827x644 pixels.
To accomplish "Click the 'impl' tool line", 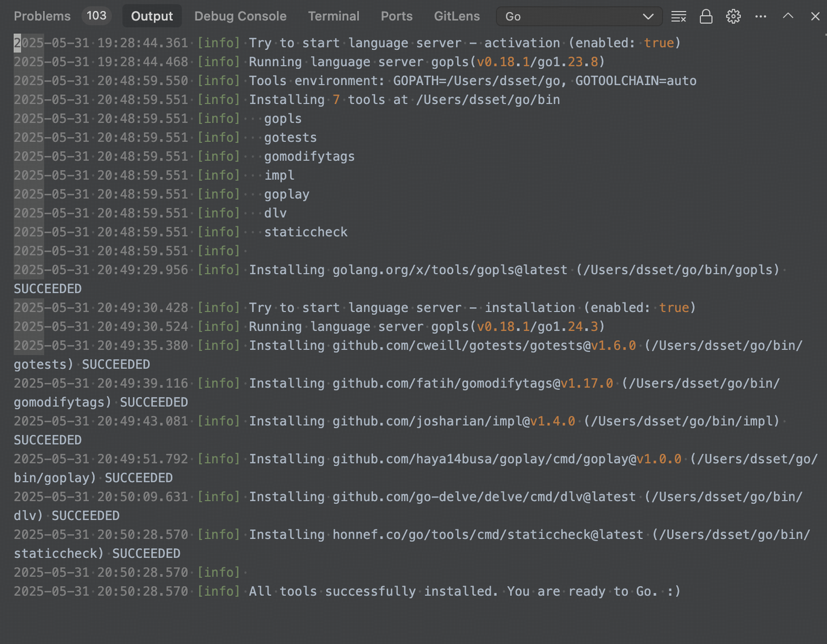I will click(279, 176).
